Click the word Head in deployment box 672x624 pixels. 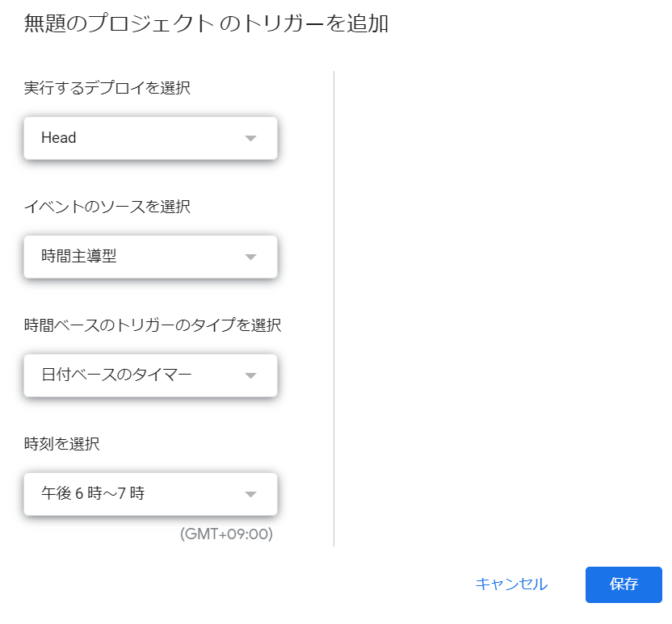tap(59, 138)
